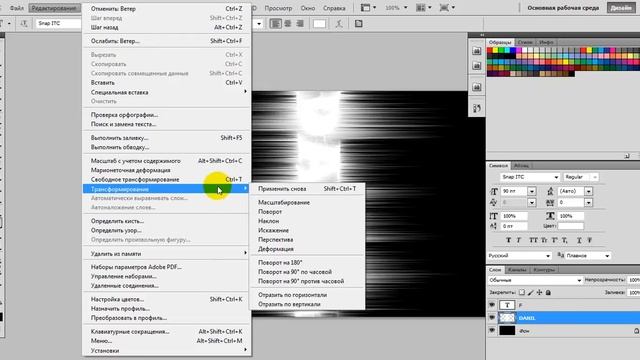Lock image pixels with the brush icon
640x360 pixels.
[531, 292]
